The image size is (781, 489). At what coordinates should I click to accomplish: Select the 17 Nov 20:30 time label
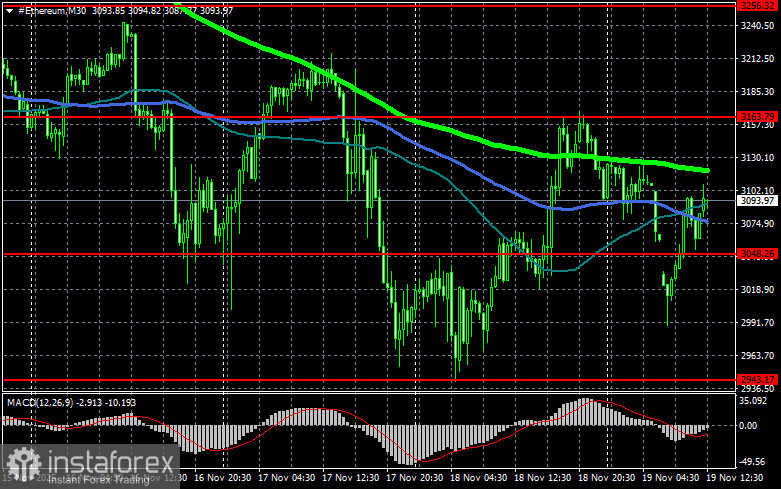[414, 478]
